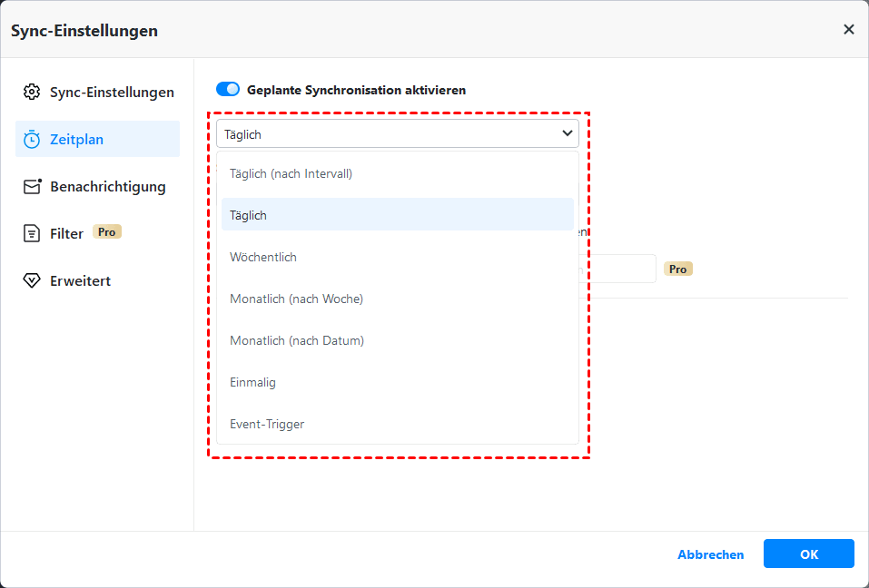Open Benachrichtigung via the envelope icon

(33, 186)
